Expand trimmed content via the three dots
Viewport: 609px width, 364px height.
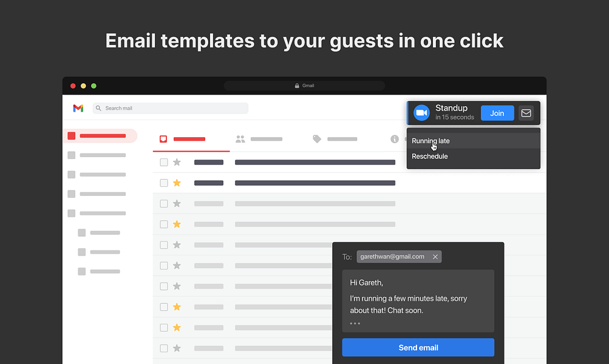[x=355, y=323]
